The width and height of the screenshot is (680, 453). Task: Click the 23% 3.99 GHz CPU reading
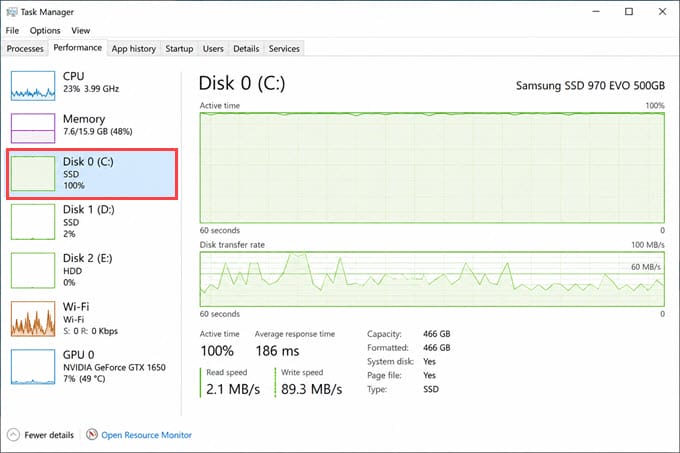[91, 89]
